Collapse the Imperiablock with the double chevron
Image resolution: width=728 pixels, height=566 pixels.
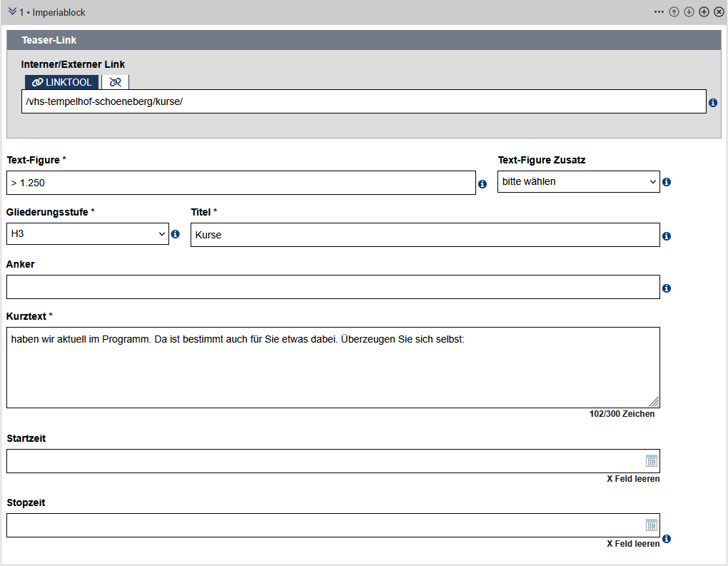pyautogui.click(x=12, y=12)
